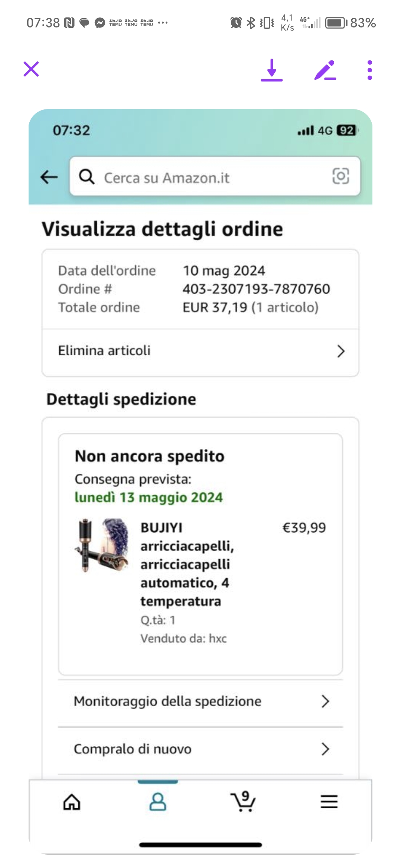Tap the order number 403-2307193-7870760
The width and height of the screenshot is (401, 868).
pos(256,289)
